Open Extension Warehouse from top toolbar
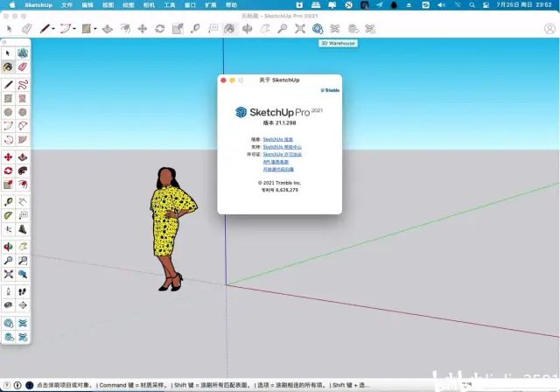Screen dimensions: 560x392 335,29
